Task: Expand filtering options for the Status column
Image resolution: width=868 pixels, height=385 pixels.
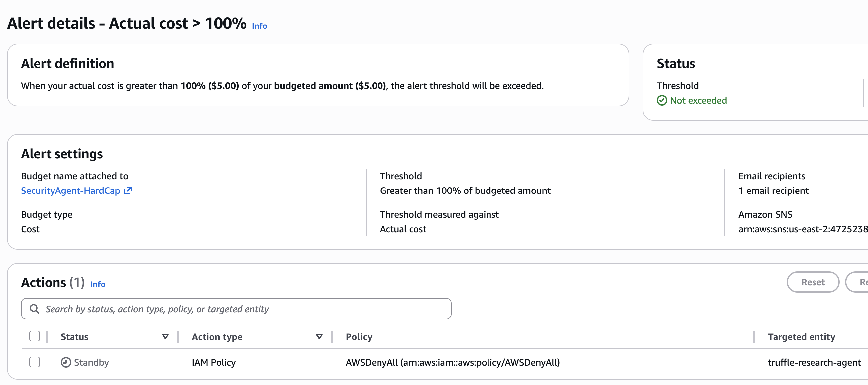Action: pos(165,336)
